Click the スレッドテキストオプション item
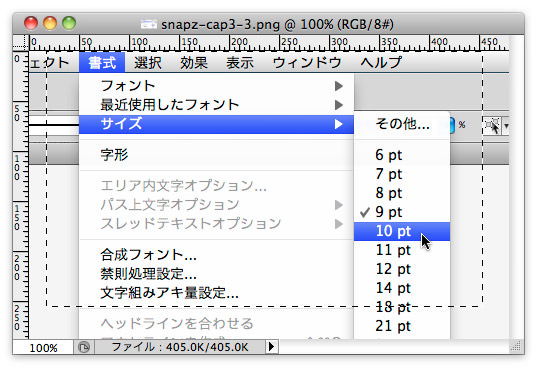The height and width of the screenshot is (367, 537). tap(216, 224)
